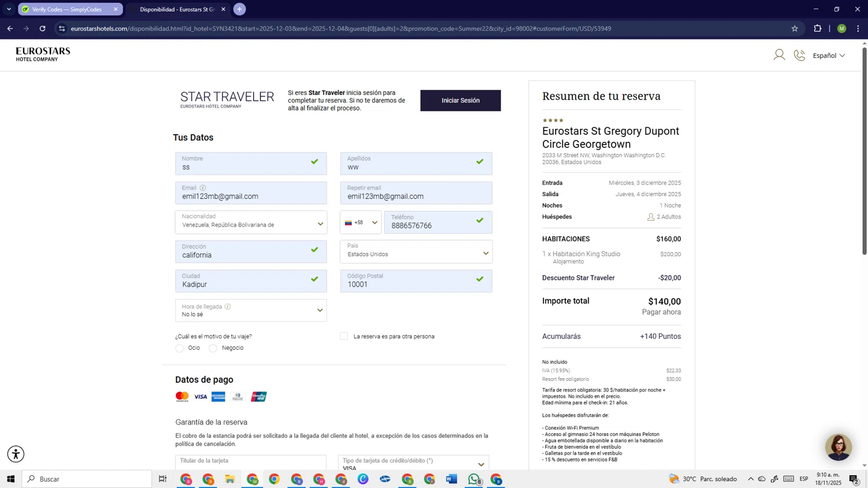The height and width of the screenshot is (488, 868).
Task: Click the ESP keyboard language indicator
Action: pyautogui.click(x=804, y=479)
